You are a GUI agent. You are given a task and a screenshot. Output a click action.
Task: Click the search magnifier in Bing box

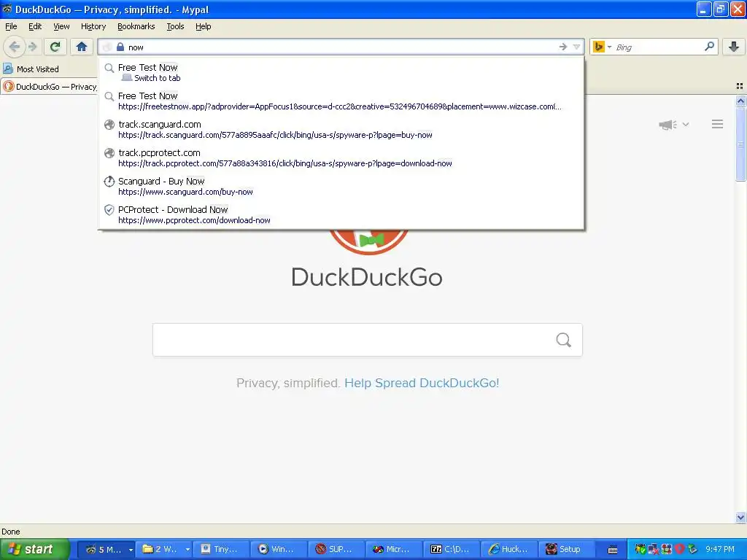pos(709,46)
